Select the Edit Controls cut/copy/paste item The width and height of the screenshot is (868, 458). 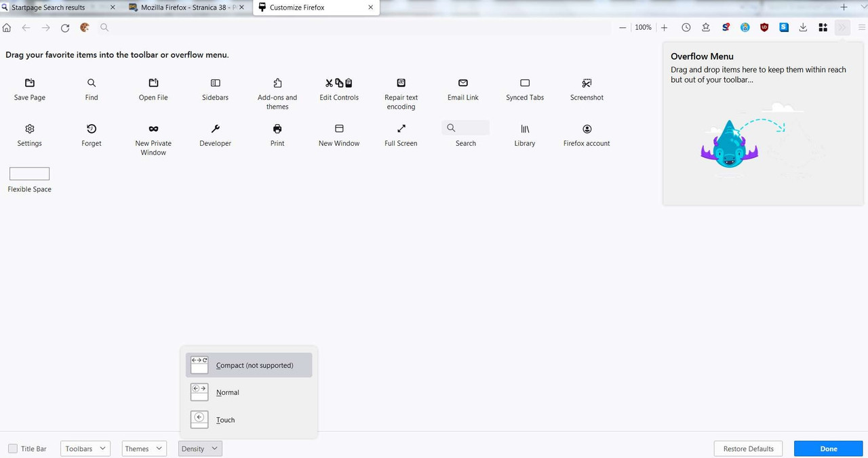(x=339, y=83)
